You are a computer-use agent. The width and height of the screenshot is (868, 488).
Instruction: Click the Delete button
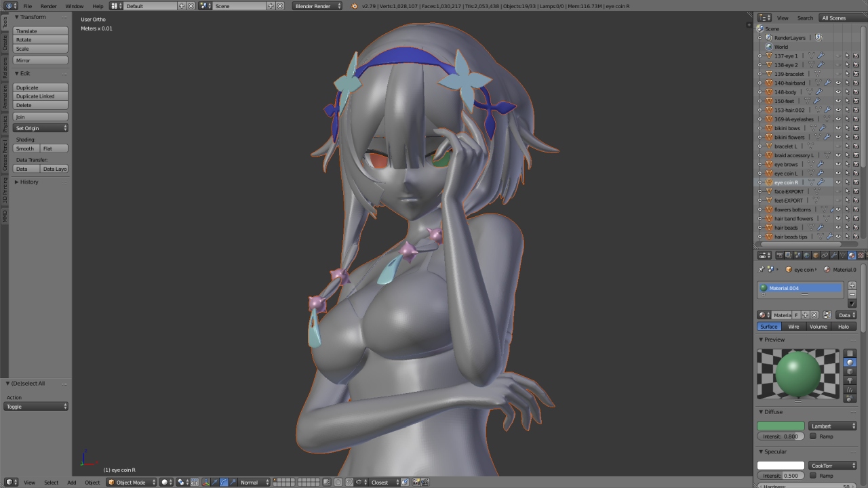41,105
